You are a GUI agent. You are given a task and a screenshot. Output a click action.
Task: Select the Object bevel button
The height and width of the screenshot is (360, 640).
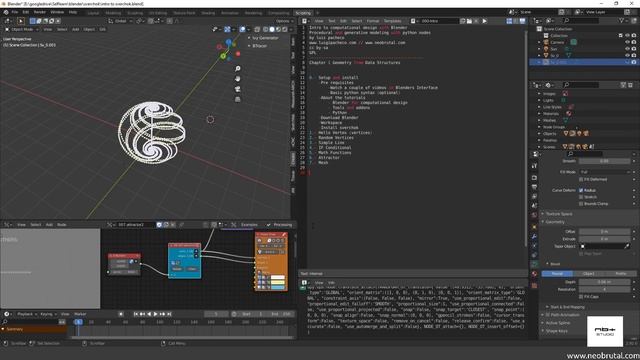coord(589,273)
